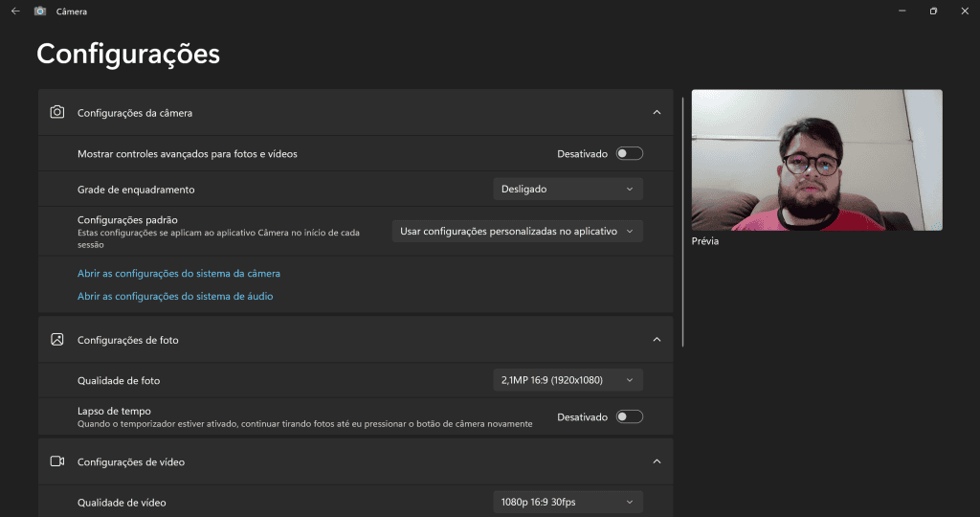Click the video icon beside Configurações de vídeo
The width and height of the screenshot is (980, 517).
coord(57,461)
